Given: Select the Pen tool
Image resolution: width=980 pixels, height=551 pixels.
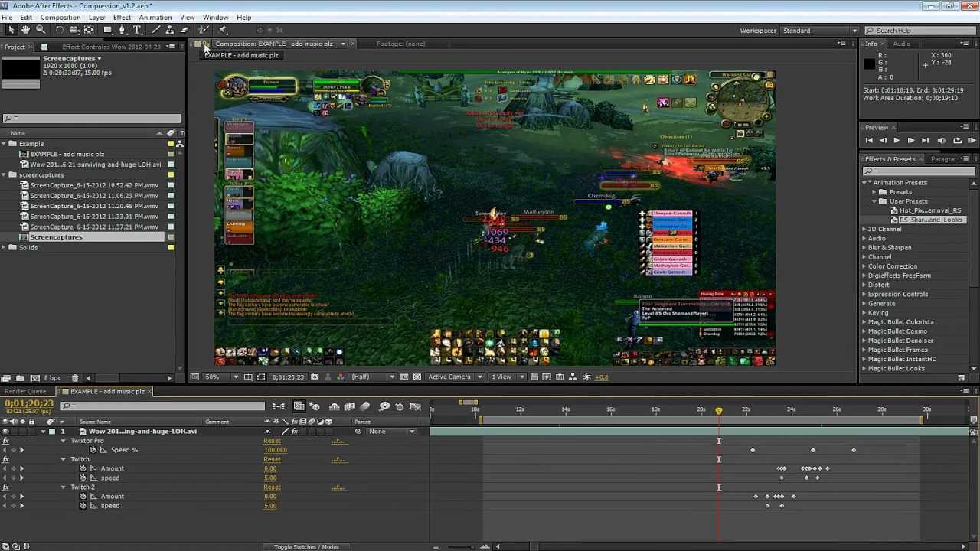Looking at the screenshot, I should click(122, 30).
